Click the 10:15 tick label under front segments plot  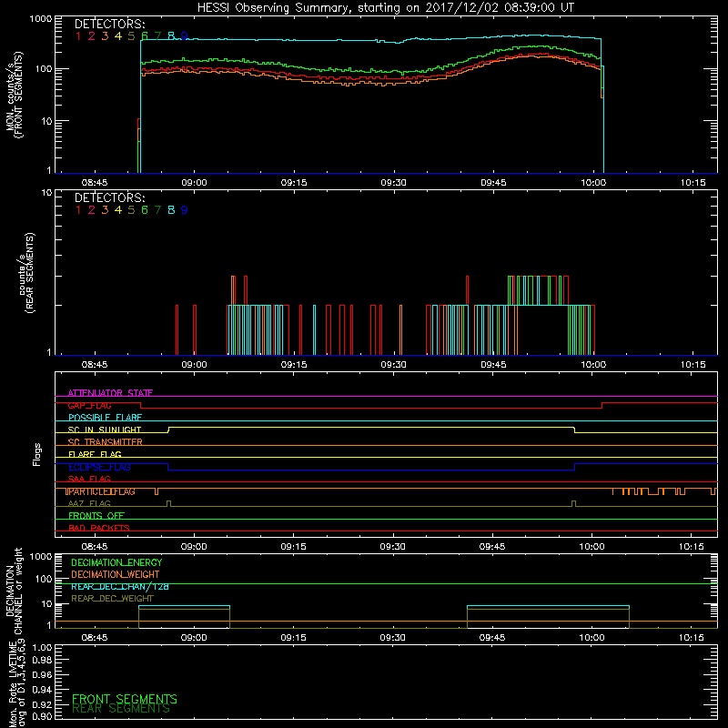pos(693,183)
